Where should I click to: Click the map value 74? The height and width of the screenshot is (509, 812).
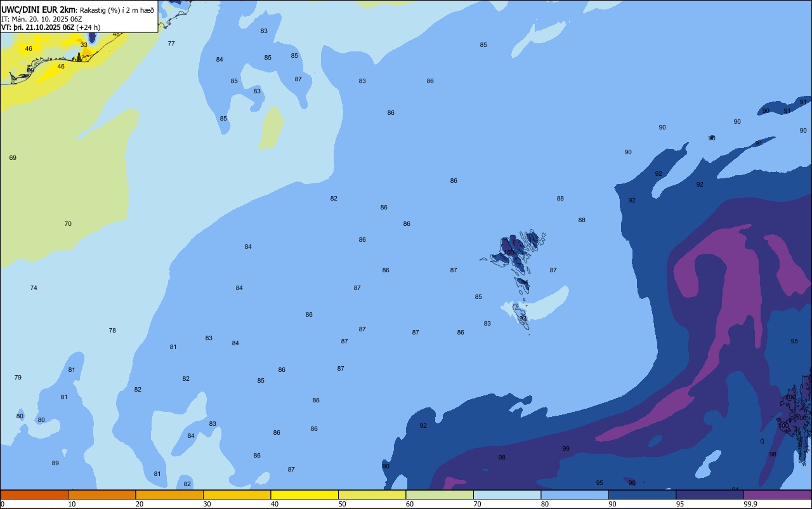34,288
